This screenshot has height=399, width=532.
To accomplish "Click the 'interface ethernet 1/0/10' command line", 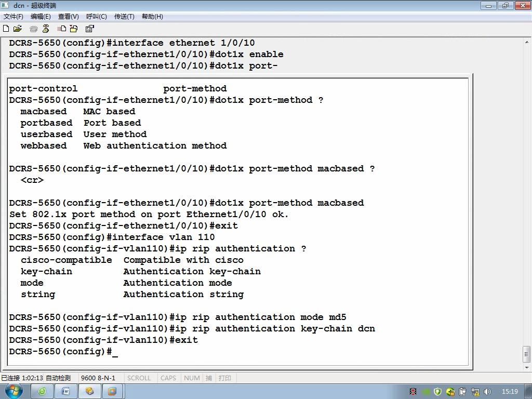I will click(132, 43).
